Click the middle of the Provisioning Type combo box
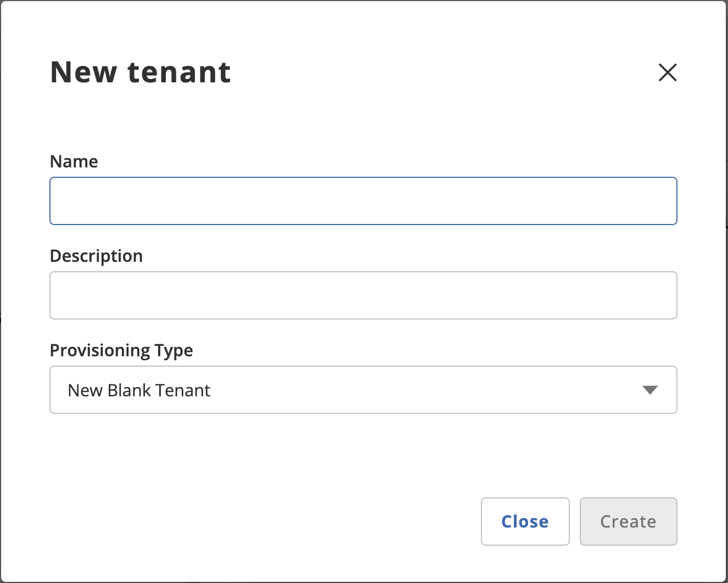This screenshot has width=728, height=583. [363, 390]
